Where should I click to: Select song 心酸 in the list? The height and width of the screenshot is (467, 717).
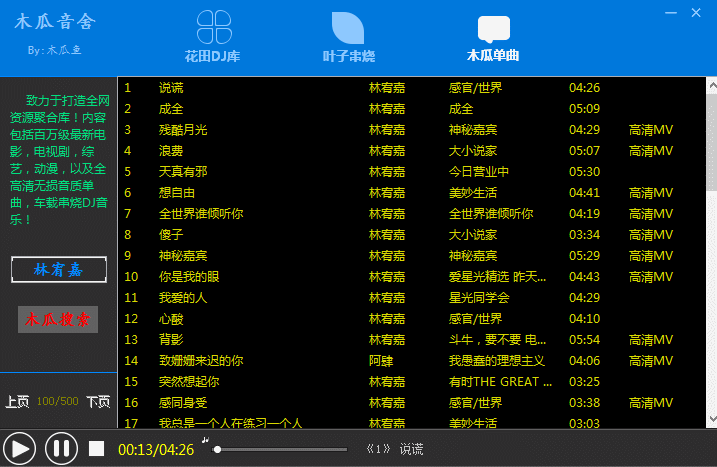(x=171, y=319)
